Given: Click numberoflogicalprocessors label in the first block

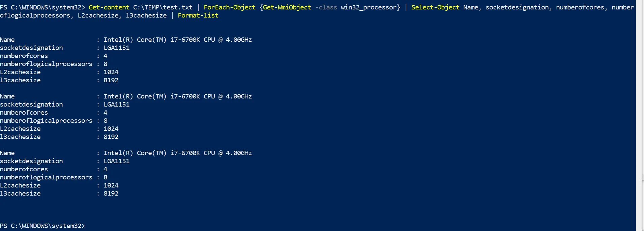Looking at the screenshot, I should (46, 64).
